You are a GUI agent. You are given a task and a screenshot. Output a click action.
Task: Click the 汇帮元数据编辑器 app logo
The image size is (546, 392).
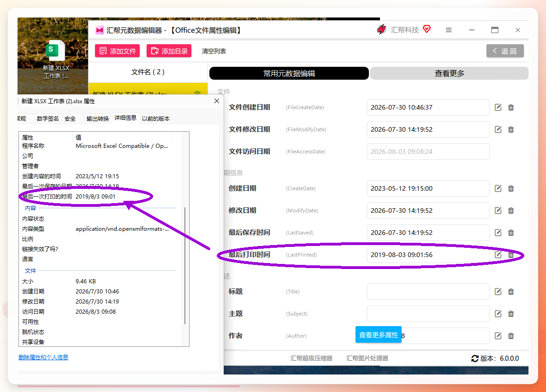[x=100, y=30]
